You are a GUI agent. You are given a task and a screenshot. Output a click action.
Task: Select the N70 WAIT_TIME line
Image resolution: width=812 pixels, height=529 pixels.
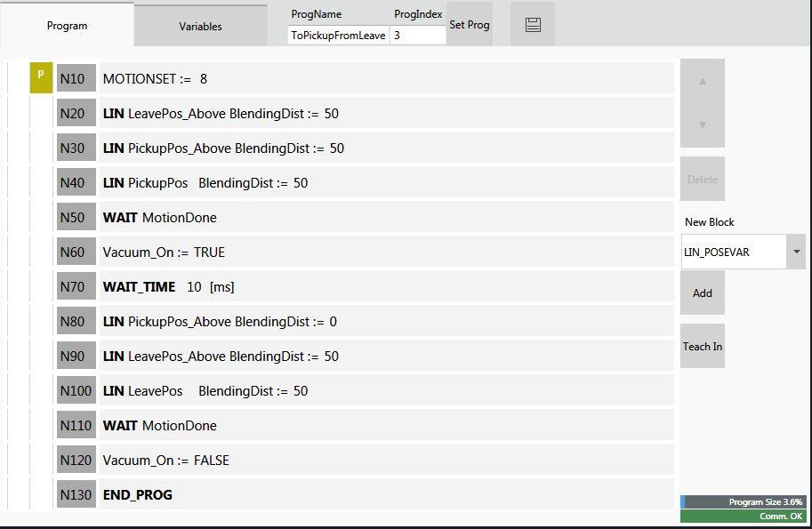tap(387, 287)
